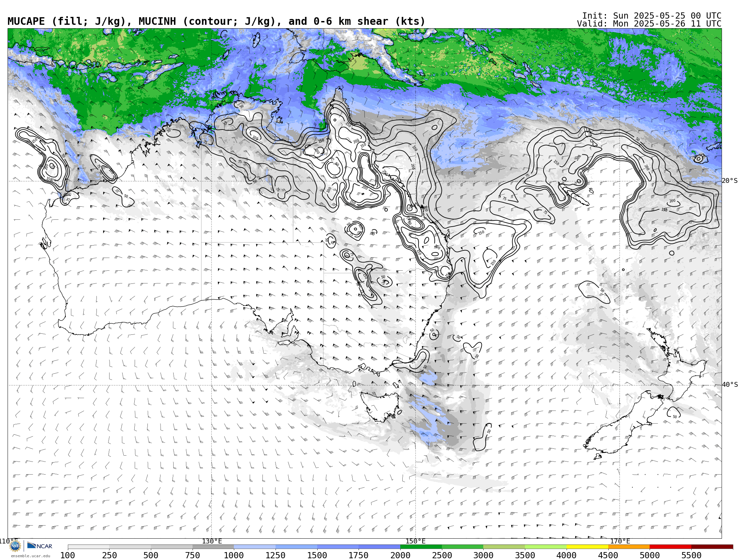Click the 1000 colorbar tick label
Image resolution: width=744 pixels, height=560 pixels.
point(234,555)
